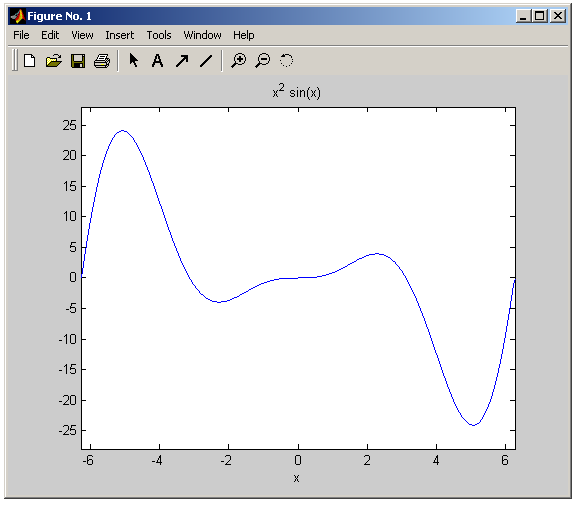Click the MATLAB logo in the title bar
This screenshot has height=505, width=577.
click(x=17, y=16)
